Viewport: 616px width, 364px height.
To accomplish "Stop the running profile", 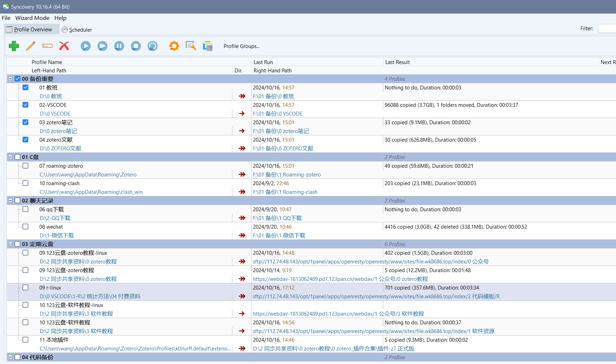I will click(136, 46).
